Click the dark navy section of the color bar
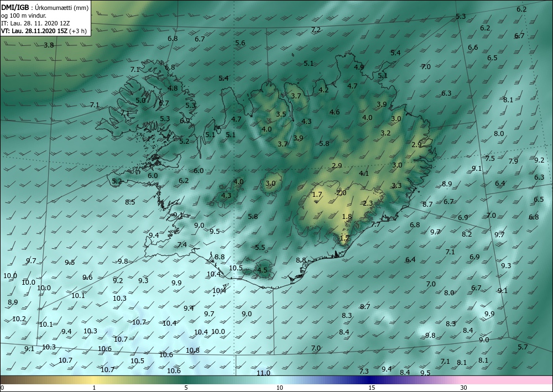Screen dimensions: 553x392 tap(368, 380)
